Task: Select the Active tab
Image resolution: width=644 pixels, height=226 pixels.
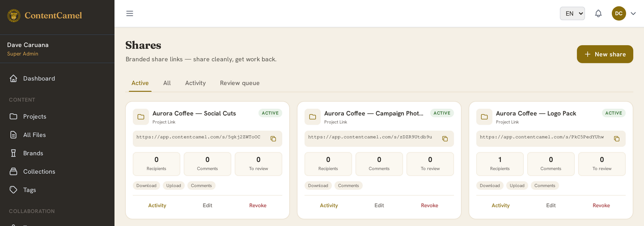Action: (140, 83)
